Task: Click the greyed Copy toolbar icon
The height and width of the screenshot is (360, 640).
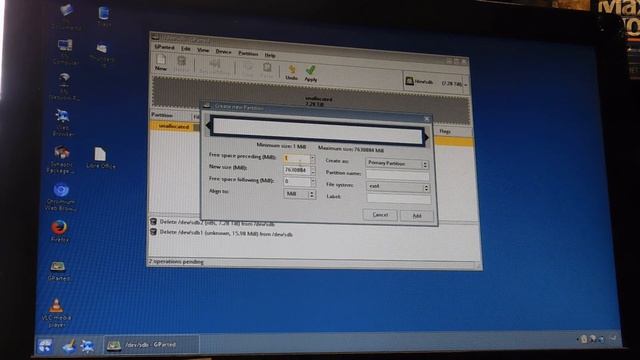Action: 248,69
